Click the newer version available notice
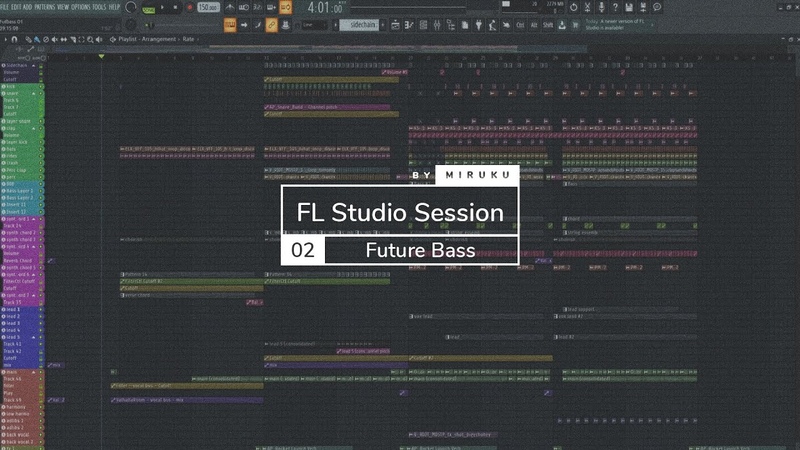 click(615, 24)
